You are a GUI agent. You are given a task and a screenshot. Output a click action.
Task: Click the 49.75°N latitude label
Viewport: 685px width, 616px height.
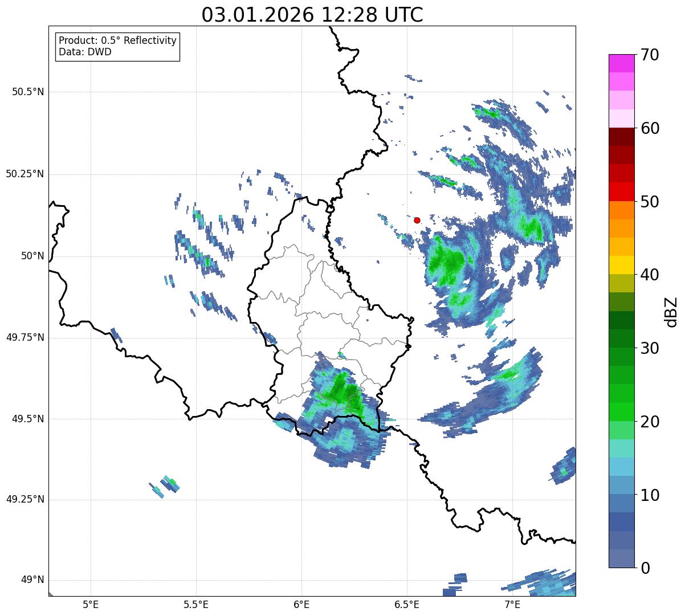[x=25, y=337]
